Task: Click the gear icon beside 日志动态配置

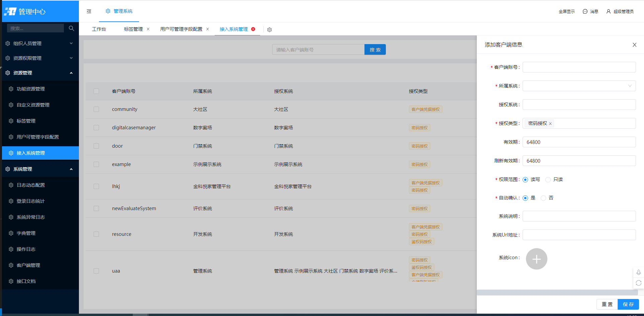Action: [x=11, y=185]
